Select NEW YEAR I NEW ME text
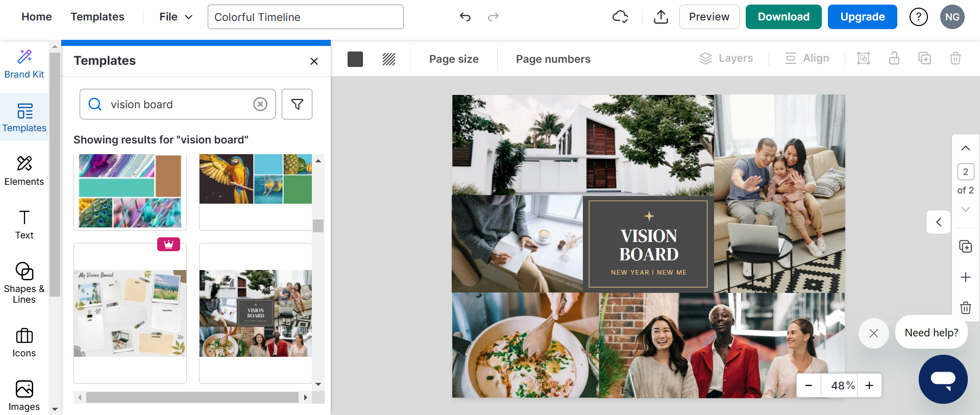Screen dimensions: 980x415 [x=649, y=273]
